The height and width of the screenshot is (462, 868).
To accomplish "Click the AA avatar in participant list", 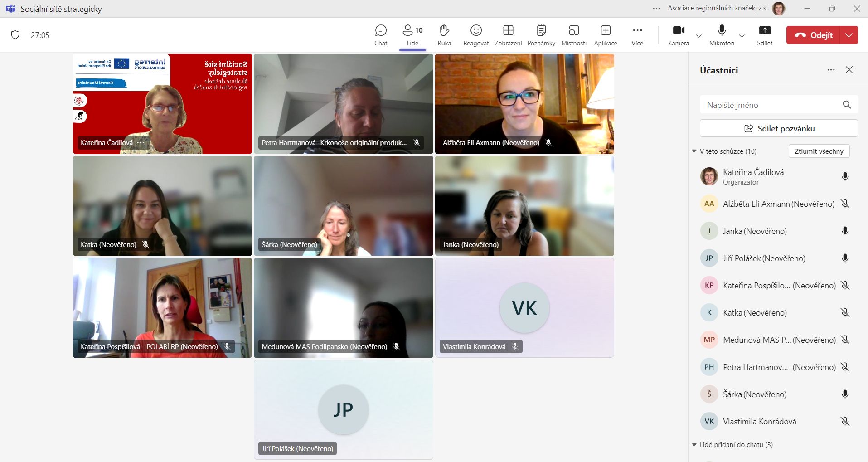I will (709, 204).
